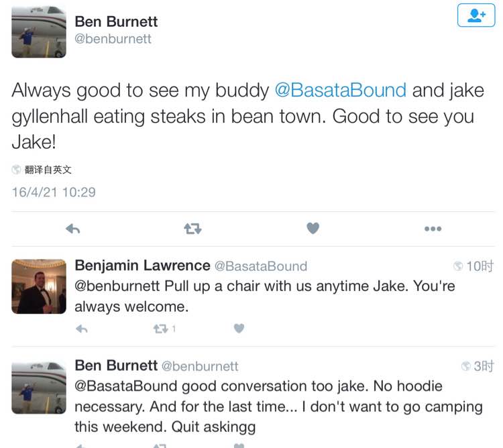Open Ben Burnett's avatar on last reply
This screenshot has width=503, height=448.
[39, 387]
